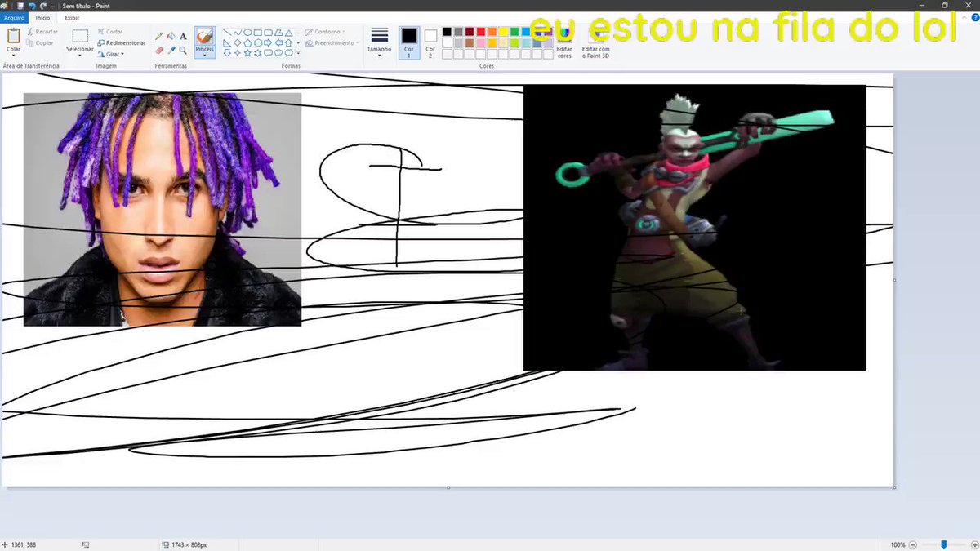Expand the Selecionar dropdown arrow
Viewport: 980px width, 551px height.
pos(79,56)
